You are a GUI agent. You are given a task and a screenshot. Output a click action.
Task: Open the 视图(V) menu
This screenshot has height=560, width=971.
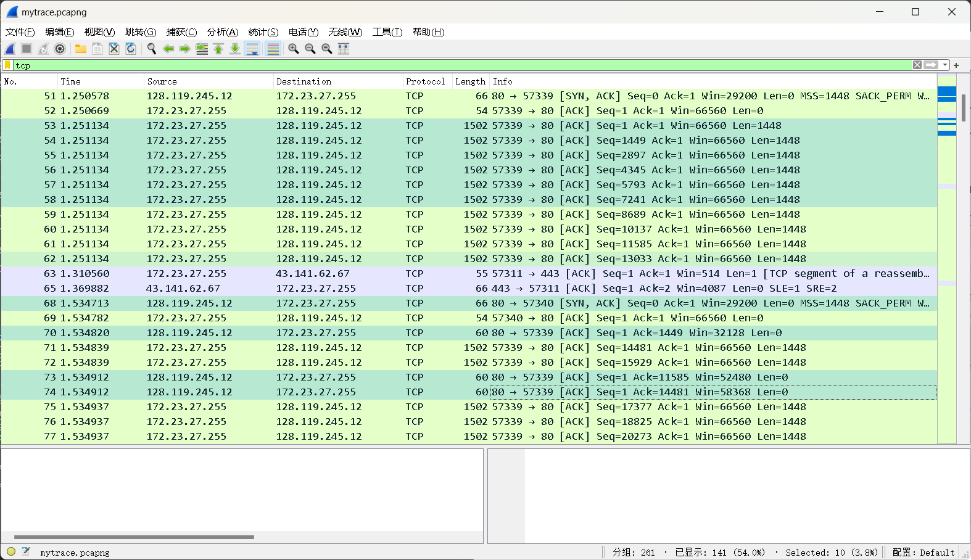tap(99, 32)
